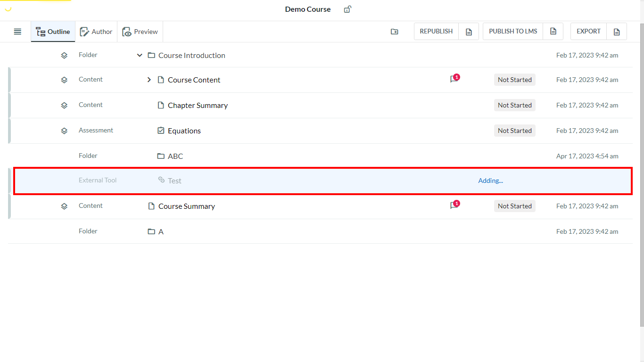The image size is (644, 362).
Task: Click the Demo Course title
Action: click(308, 9)
